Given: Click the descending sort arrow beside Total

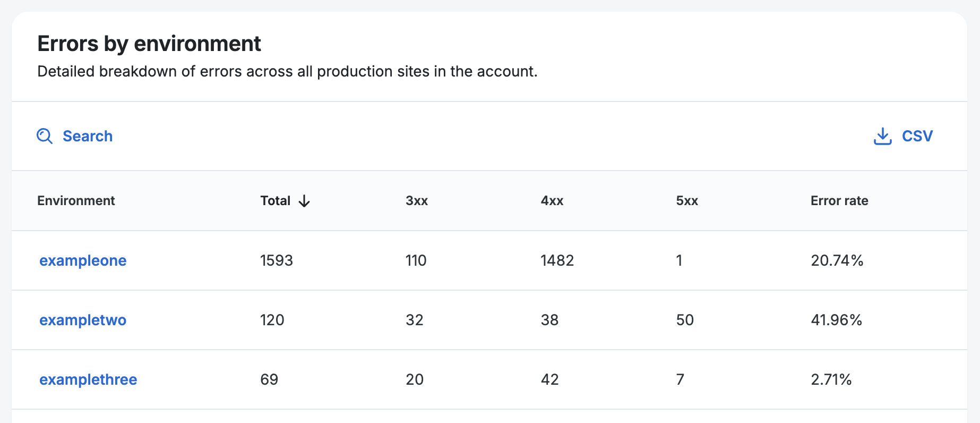Looking at the screenshot, I should pos(304,201).
